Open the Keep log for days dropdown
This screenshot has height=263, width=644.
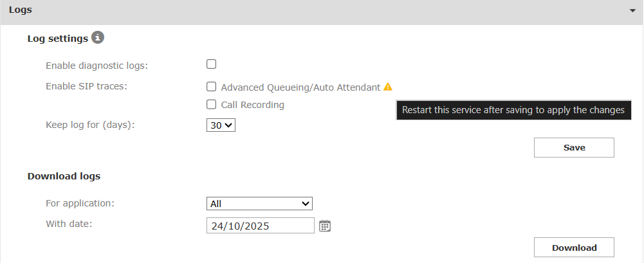point(221,125)
